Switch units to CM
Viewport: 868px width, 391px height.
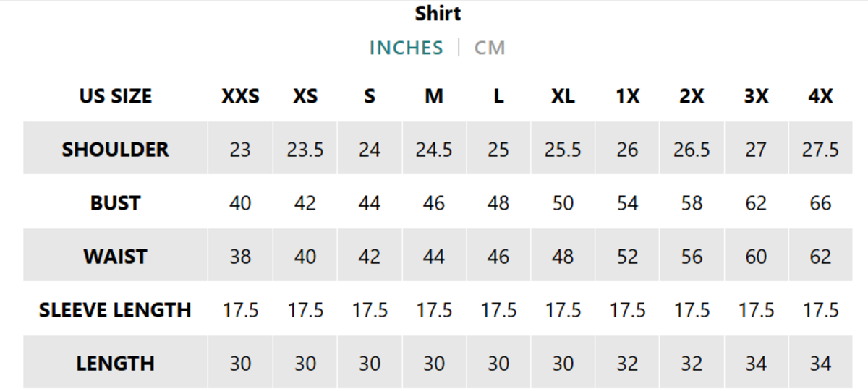(490, 48)
